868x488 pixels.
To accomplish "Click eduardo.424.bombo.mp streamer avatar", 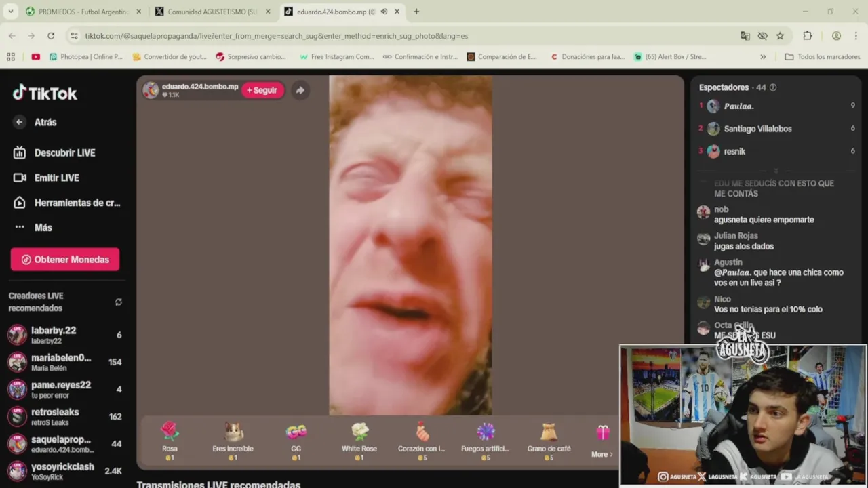I will [x=151, y=90].
